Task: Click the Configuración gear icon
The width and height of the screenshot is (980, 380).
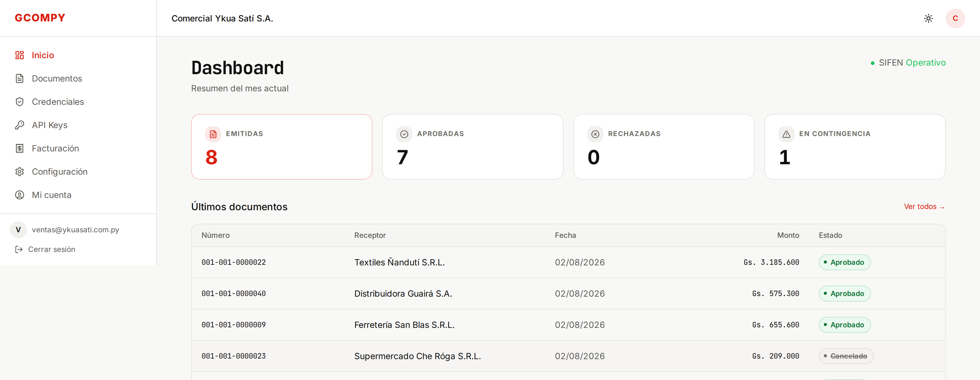Action: 19,171
